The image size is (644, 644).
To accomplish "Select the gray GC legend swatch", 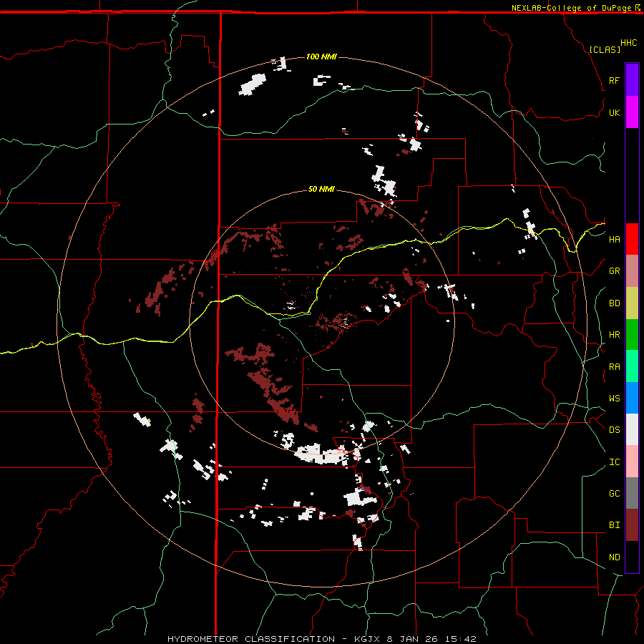I will coord(632,493).
